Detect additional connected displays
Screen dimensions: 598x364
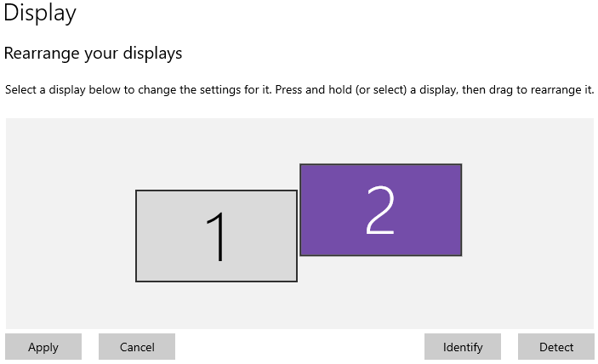pyautogui.click(x=556, y=347)
